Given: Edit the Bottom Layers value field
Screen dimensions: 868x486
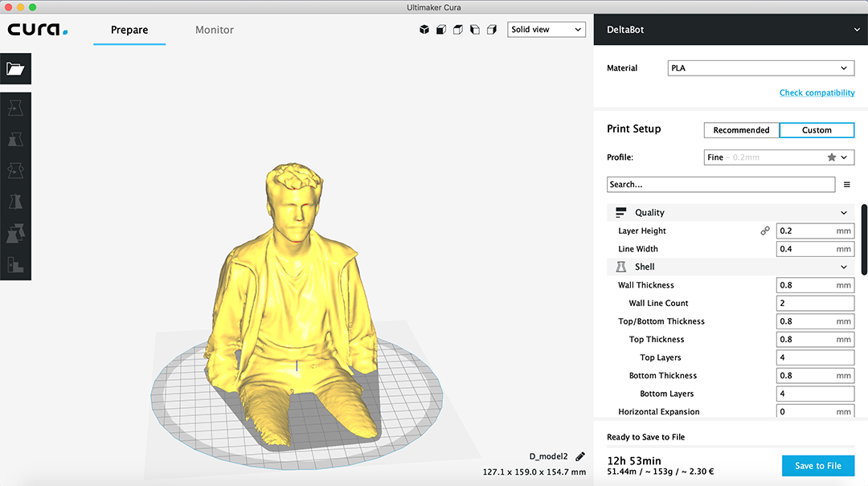Looking at the screenshot, I should (815, 394).
